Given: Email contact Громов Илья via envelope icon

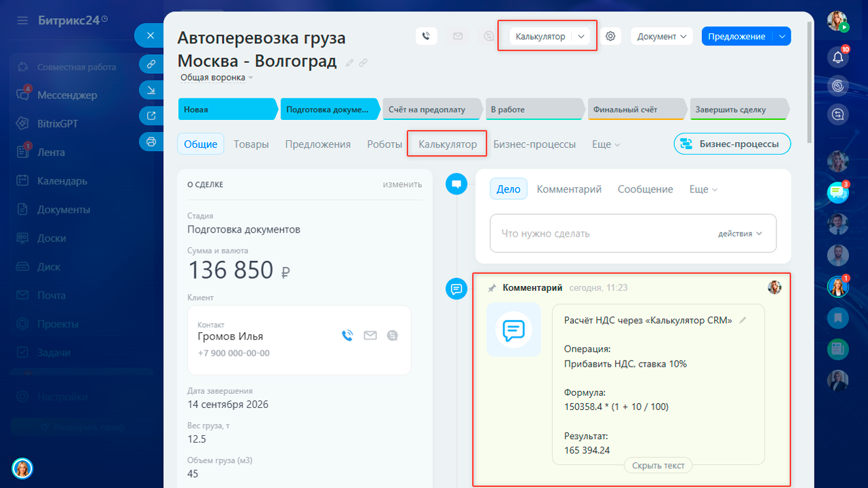Looking at the screenshot, I should [370, 335].
